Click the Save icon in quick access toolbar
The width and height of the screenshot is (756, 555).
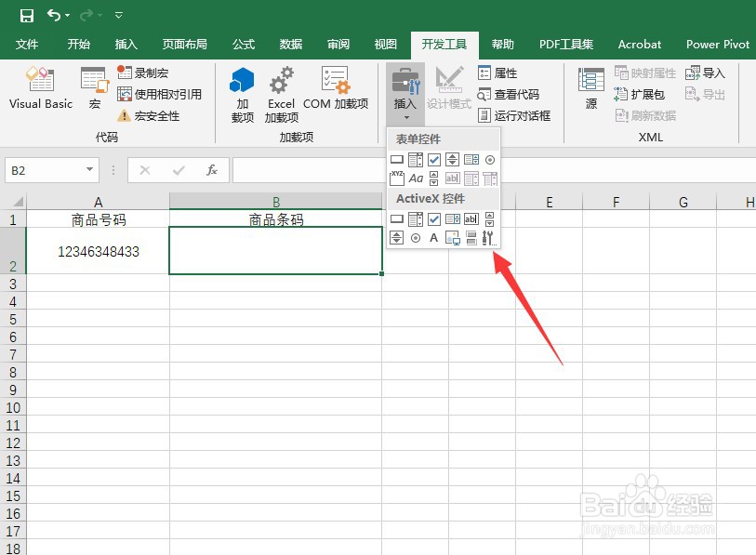(x=27, y=16)
